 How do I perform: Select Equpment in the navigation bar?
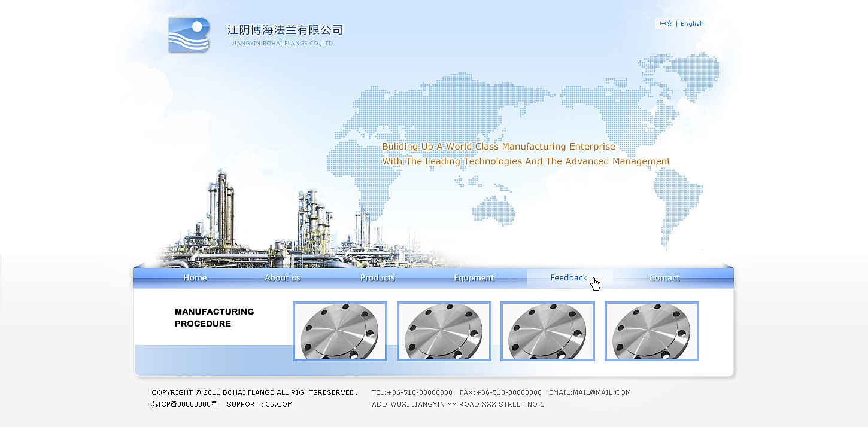tap(474, 278)
